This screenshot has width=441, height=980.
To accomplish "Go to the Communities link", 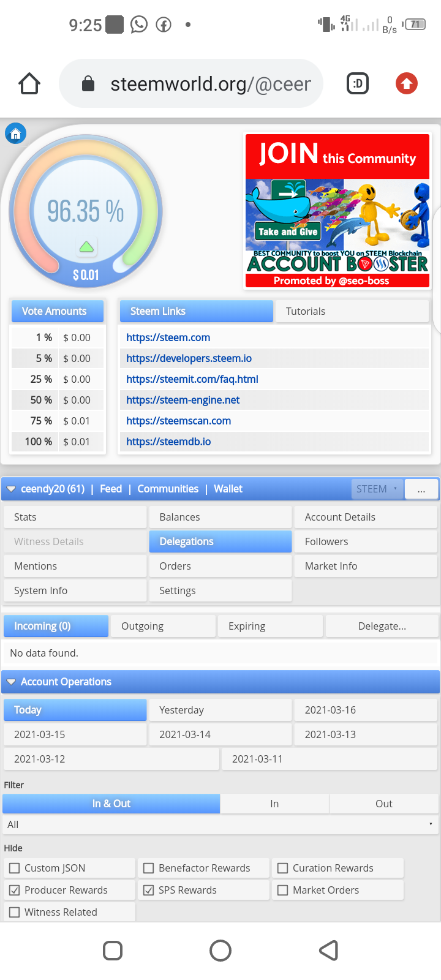I will (168, 489).
